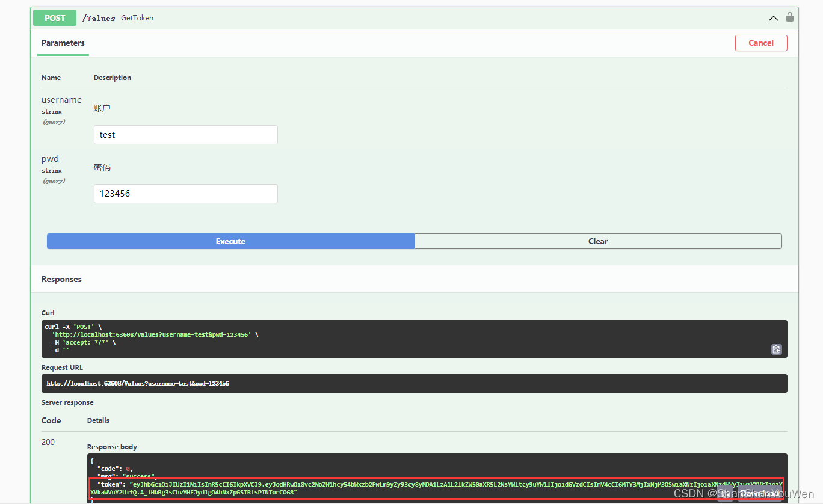Click the open padlock authorization icon

[x=789, y=17]
